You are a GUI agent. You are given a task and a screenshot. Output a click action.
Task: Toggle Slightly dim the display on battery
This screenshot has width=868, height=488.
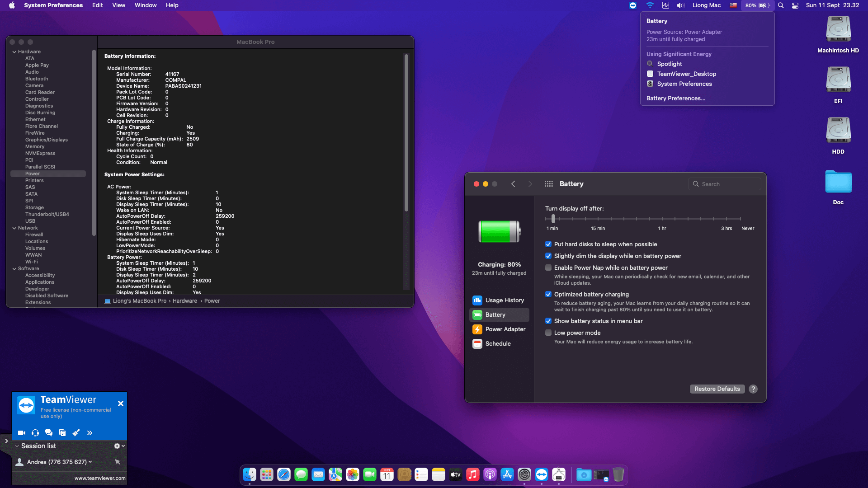pos(548,256)
